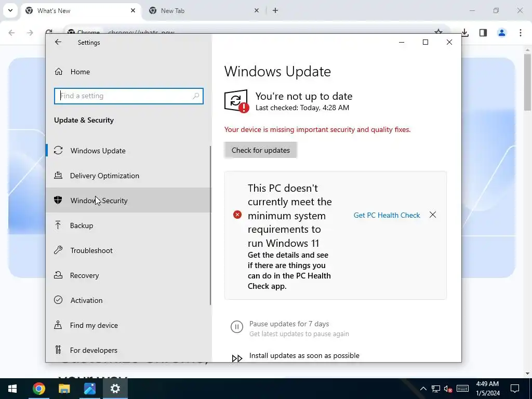532x399 pixels.
Task: Click Install updates as soon as possible
Action: [x=304, y=355]
